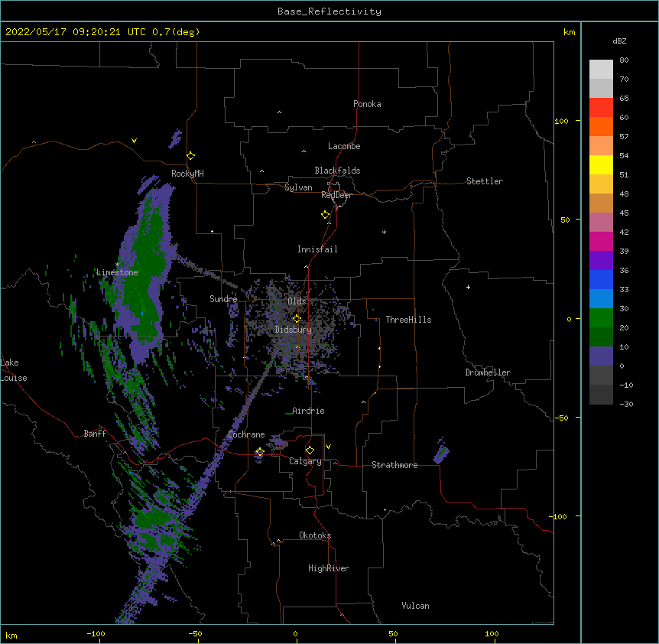Image resolution: width=659 pixels, height=644 pixels.
Task: Click the -30 value on the dBZ scale
Action: pos(626,404)
